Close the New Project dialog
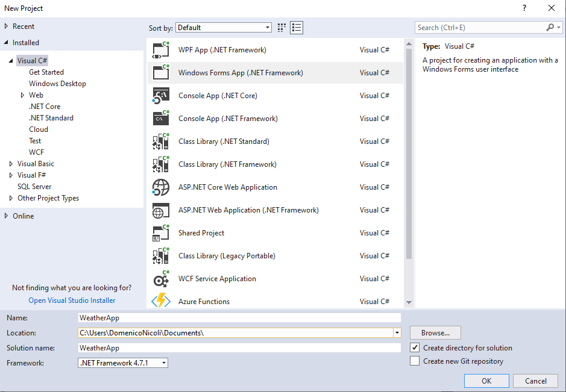Image resolution: width=566 pixels, height=392 pixels. pyautogui.click(x=552, y=8)
